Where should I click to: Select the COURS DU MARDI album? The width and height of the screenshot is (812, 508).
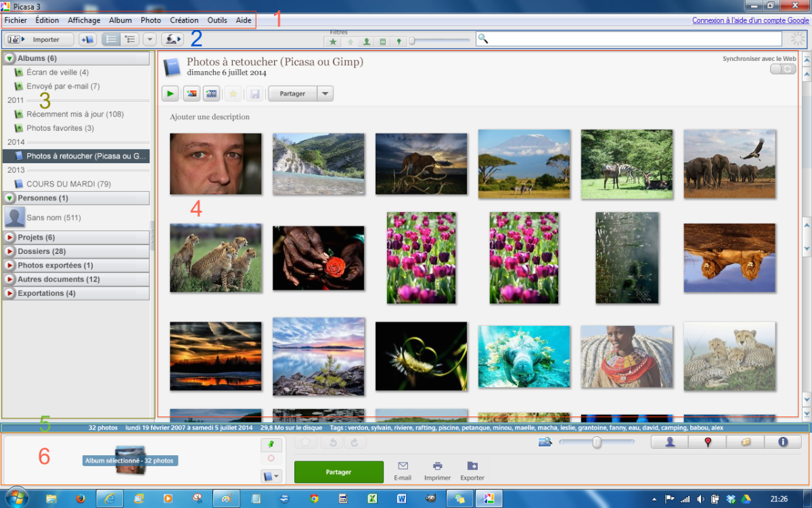(x=68, y=184)
